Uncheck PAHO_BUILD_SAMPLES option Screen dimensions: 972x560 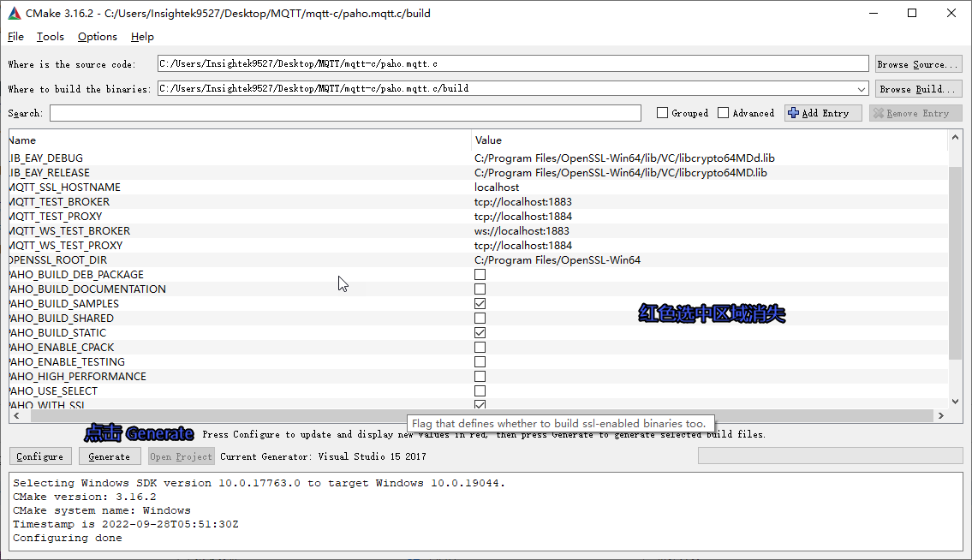tap(480, 303)
